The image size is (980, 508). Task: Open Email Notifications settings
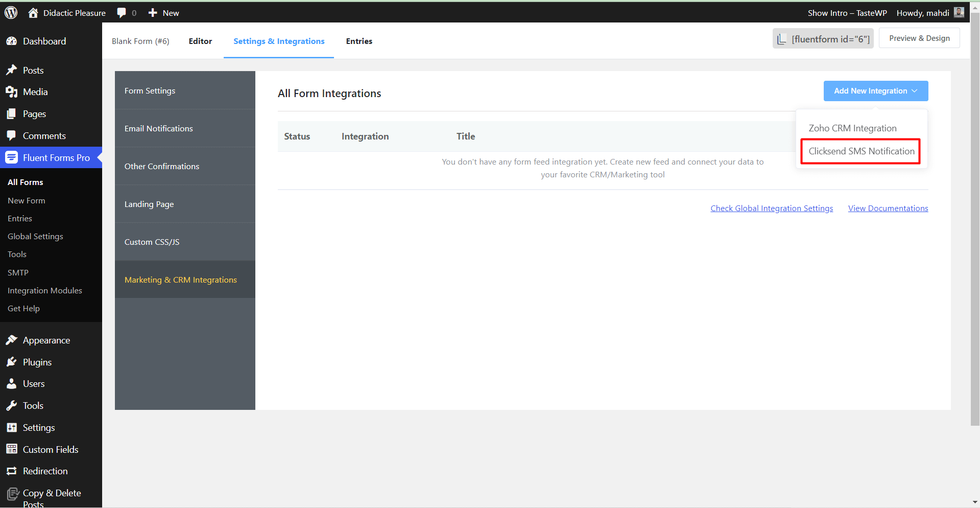point(185,128)
